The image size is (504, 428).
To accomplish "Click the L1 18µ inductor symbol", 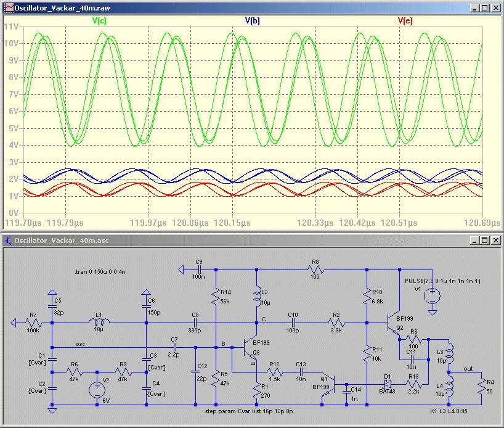I will click(99, 322).
